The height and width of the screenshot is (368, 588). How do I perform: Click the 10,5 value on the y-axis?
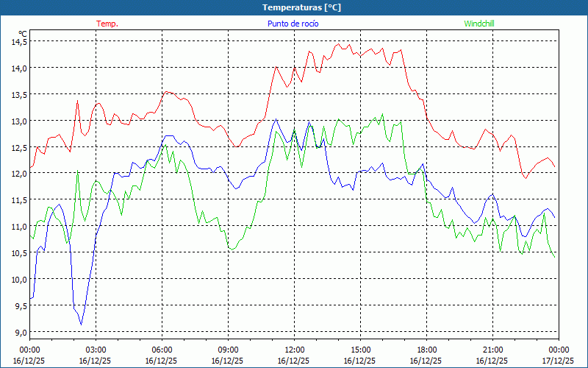click(19, 252)
